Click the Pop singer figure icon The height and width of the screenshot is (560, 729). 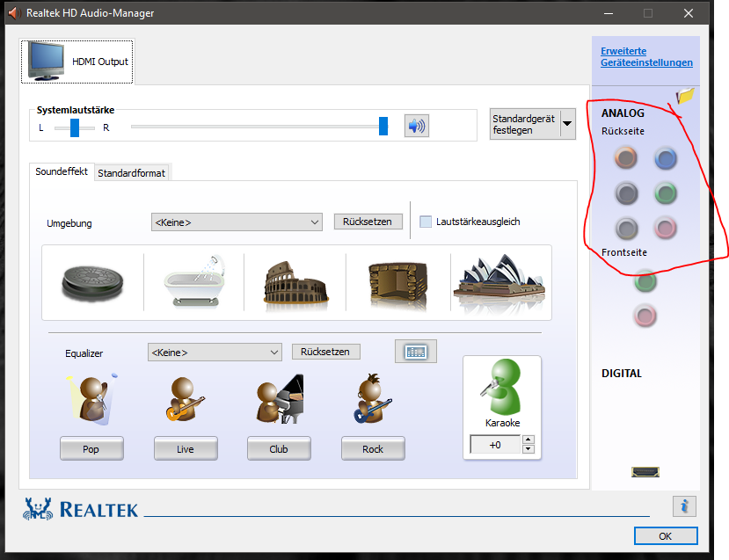pyautogui.click(x=92, y=399)
